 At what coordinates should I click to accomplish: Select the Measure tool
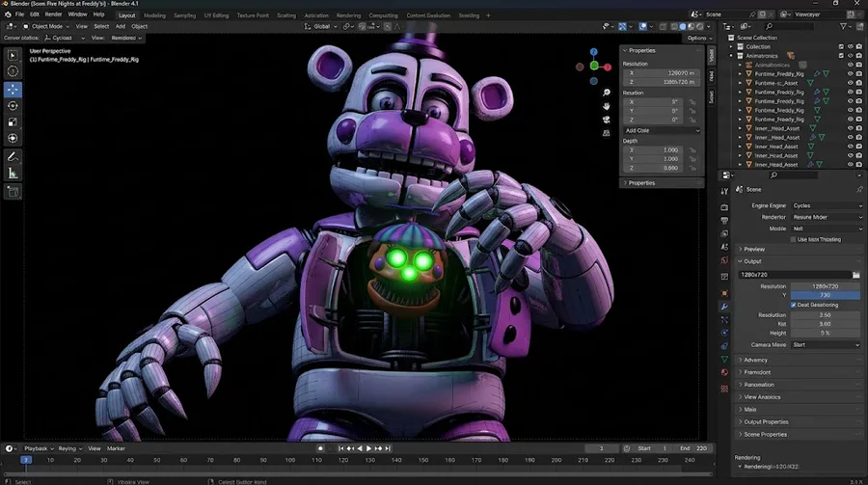click(x=13, y=174)
